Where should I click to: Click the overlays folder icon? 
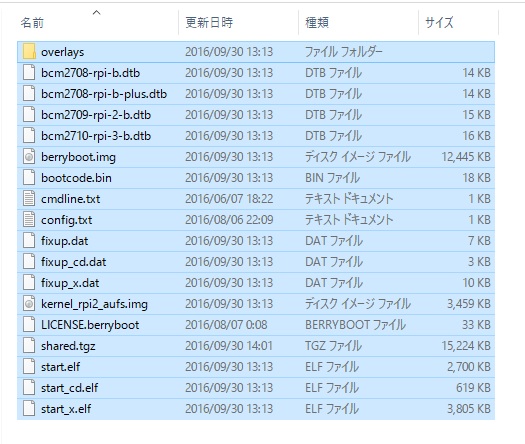tap(29, 52)
